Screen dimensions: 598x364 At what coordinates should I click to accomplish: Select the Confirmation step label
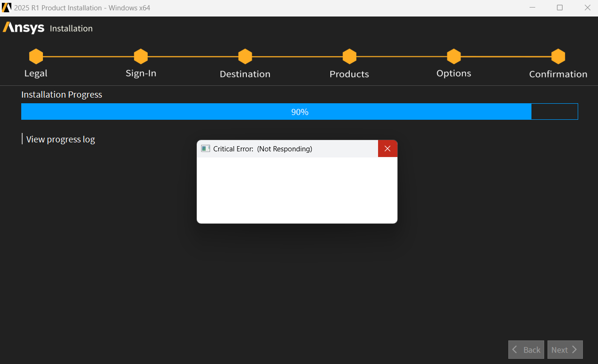tap(558, 74)
